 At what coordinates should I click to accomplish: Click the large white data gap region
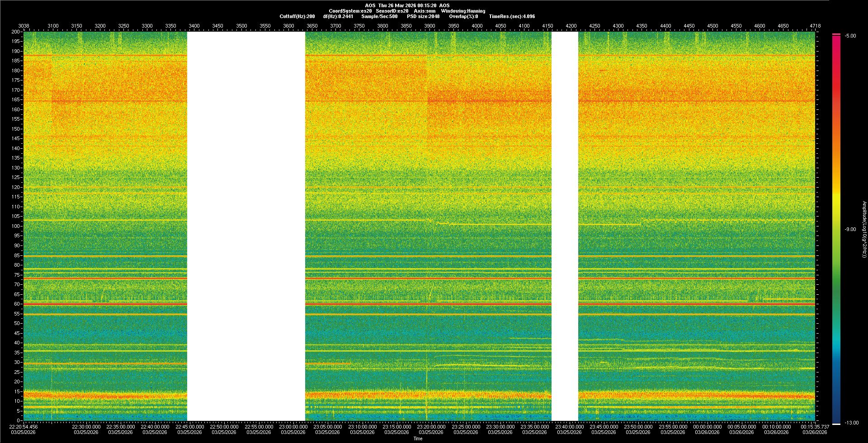[x=246, y=226]
